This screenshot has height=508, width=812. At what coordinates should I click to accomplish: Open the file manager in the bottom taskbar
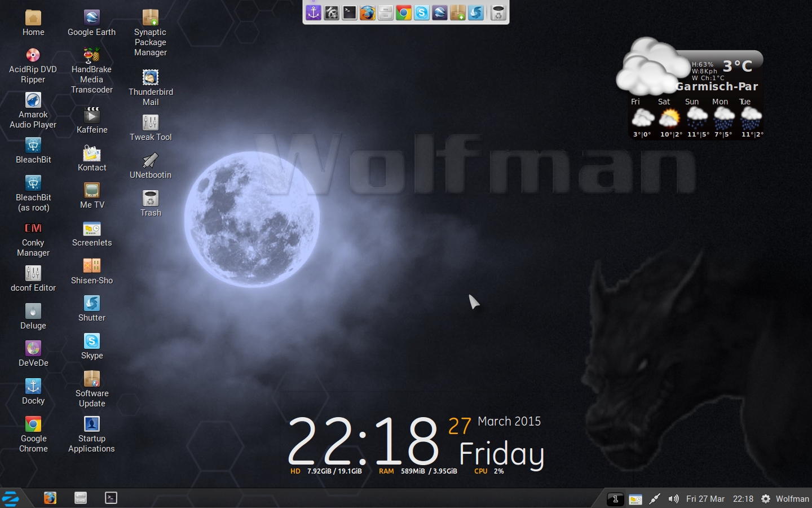coord(81,498)
